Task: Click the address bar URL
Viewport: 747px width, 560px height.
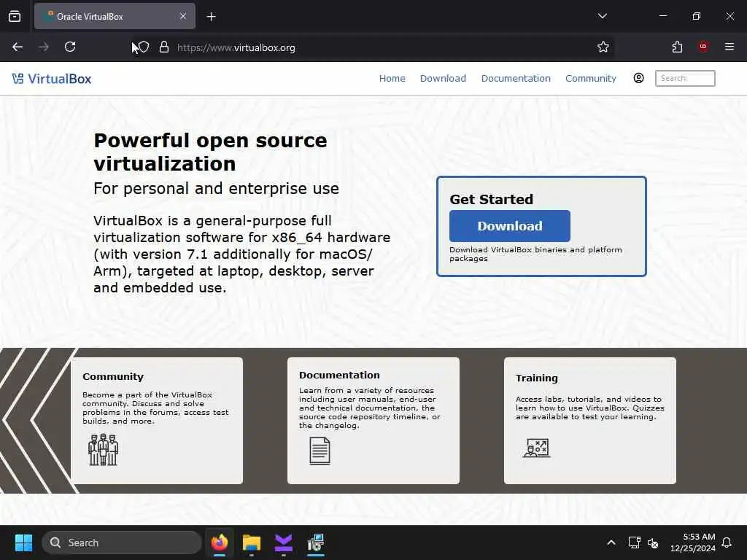Action: pos(236,47)
